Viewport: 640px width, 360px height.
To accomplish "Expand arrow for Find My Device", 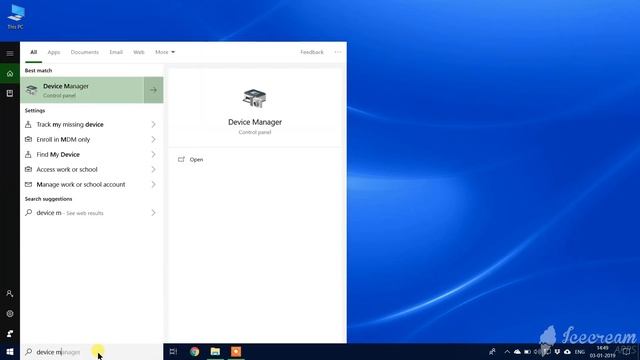I will coord(153,155).
